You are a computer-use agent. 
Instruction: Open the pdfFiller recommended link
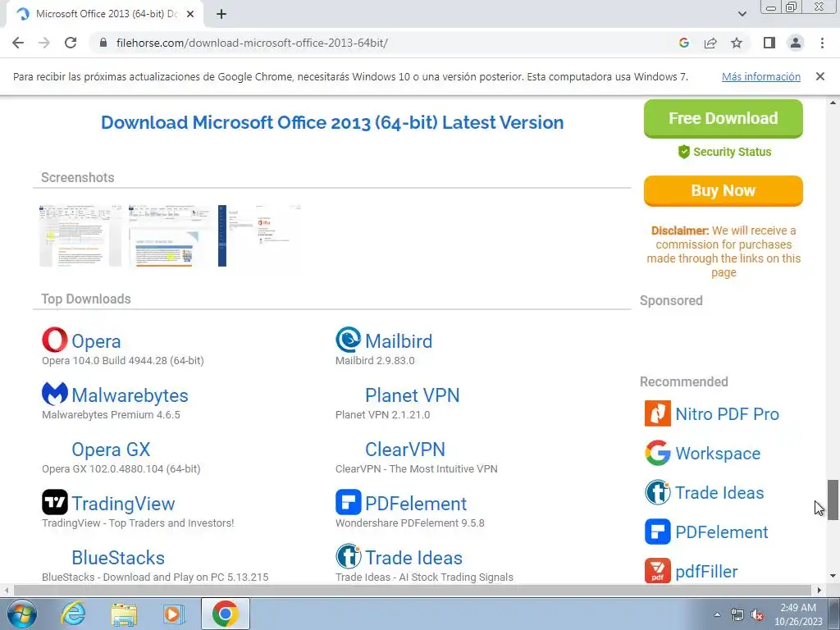pos(706,572)
